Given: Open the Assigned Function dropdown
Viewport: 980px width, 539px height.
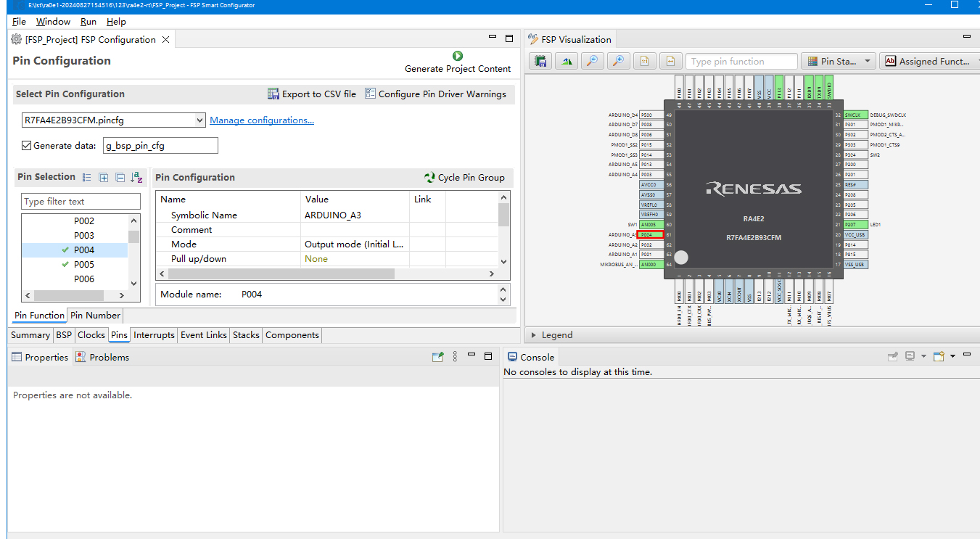Looking at the screenshot, I should click(x=928, y=62).
